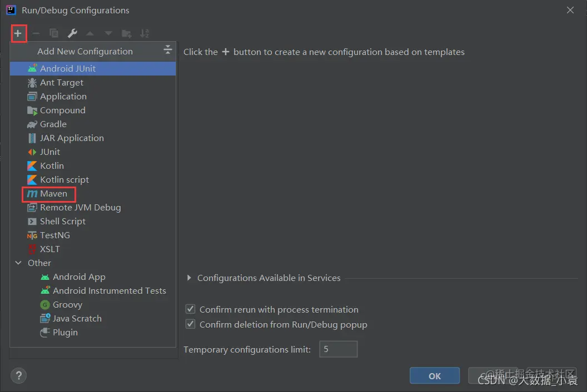Screen dimensions: 587x392
Task: Click the Move Down arrow toolbar icon
Action: coord(108,34)
